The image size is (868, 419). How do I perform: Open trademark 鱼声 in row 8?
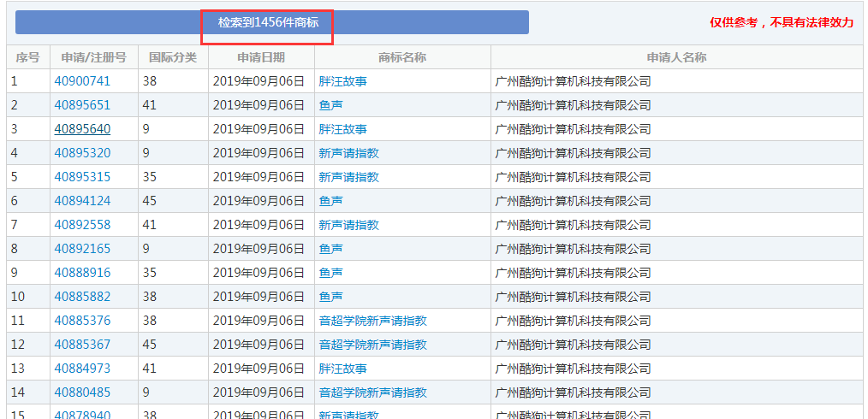point(330,249)
